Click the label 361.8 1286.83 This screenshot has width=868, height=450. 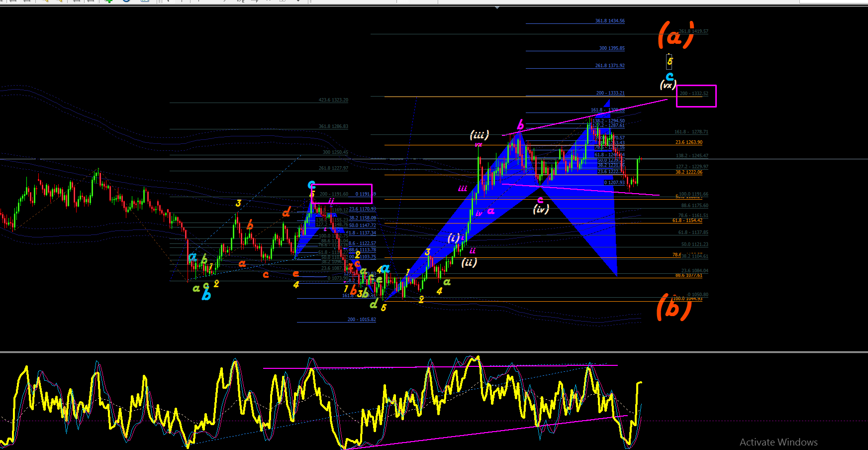(x=333, y=126)
